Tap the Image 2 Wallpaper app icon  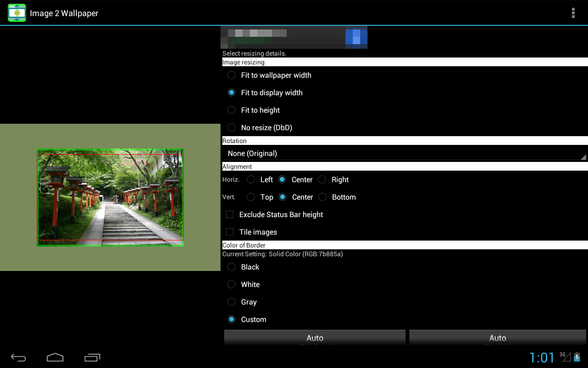click(x=17, y=13)
